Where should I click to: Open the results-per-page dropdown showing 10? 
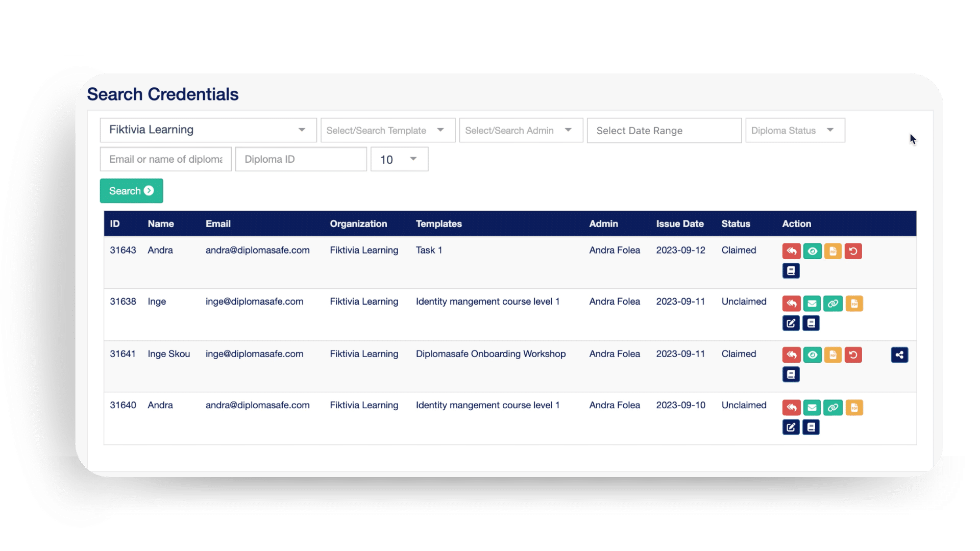[399, 159]
